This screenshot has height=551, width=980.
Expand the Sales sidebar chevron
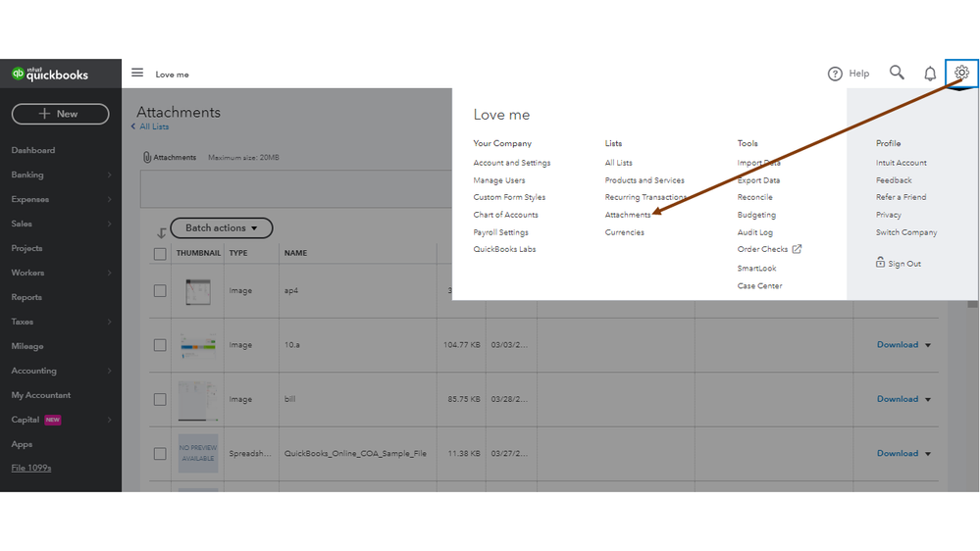point(109,224)
